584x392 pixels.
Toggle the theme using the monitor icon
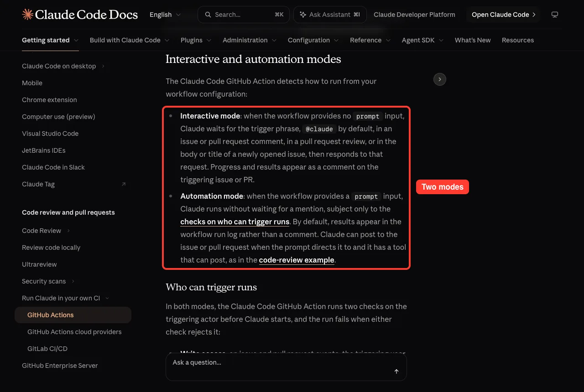pos(555,15)
